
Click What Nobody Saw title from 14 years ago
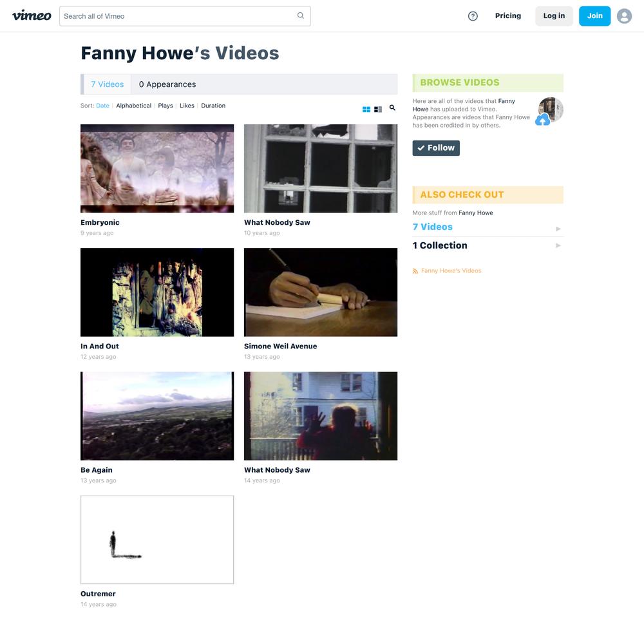277,470
